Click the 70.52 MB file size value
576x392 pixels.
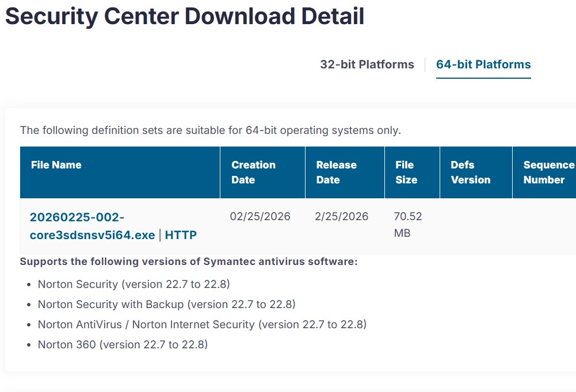coord(410,224)
